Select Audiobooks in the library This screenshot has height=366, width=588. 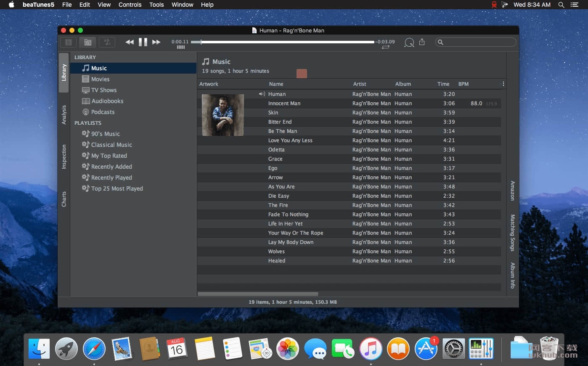(133, 101)
